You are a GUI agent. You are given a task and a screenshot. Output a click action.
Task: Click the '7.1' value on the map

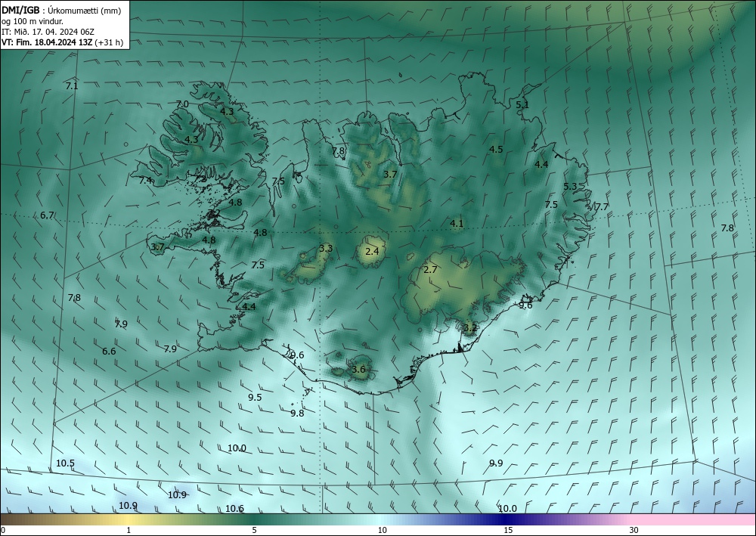pyautogui.click(x=72, y=86)
